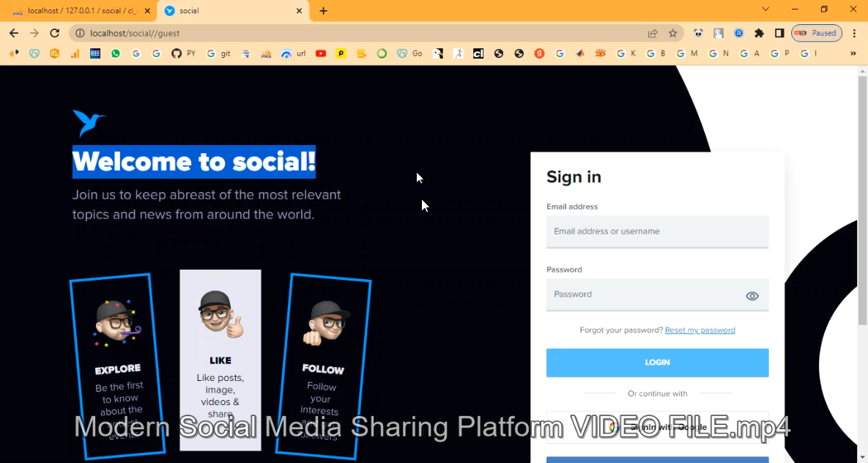This screenshot has width=868, height=463.
Task: Open the panda extension icon
Action: [x=699, y=33]
